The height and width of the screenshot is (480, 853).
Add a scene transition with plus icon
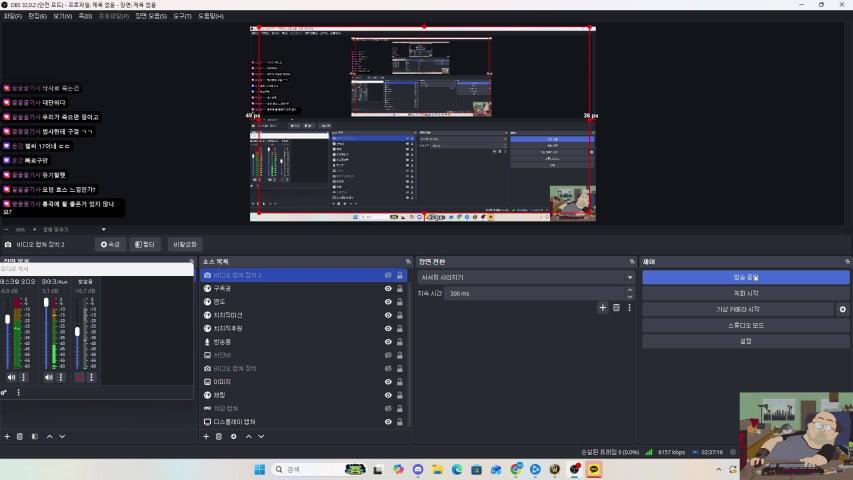click(602, 308)
